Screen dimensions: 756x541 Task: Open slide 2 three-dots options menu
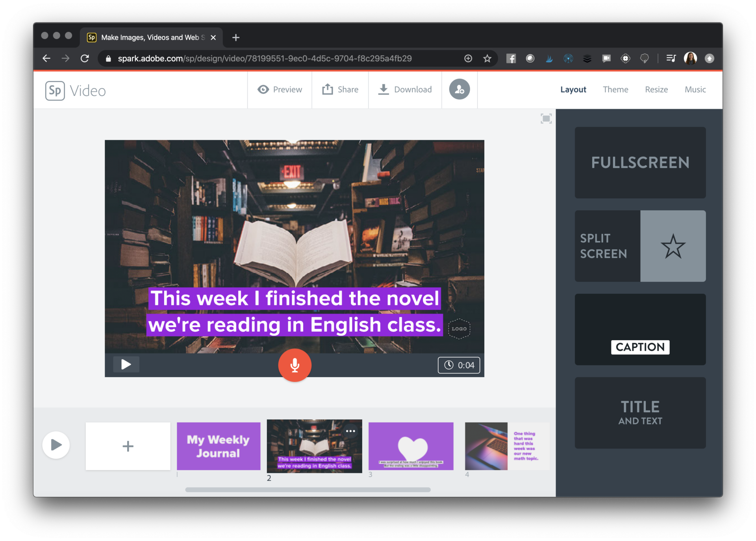tap(350, 431)
